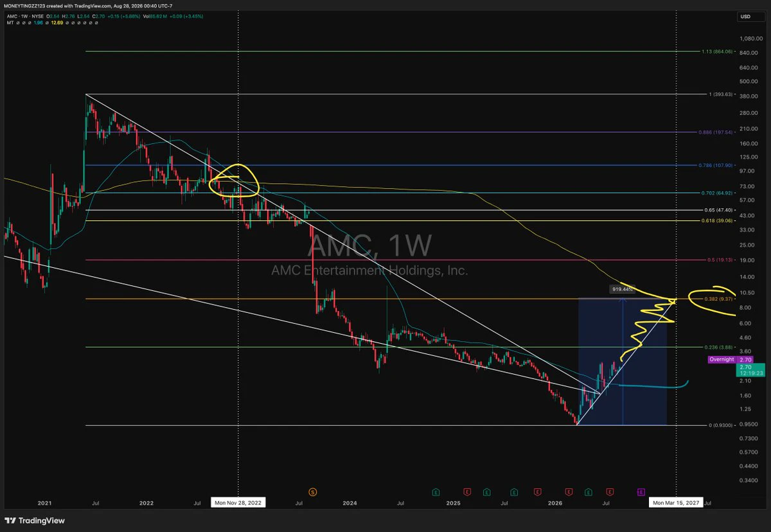Click the Overnight price label
The height and width of the screenshot is (532, 771).
pyautogui.click(x=721, y=360)
